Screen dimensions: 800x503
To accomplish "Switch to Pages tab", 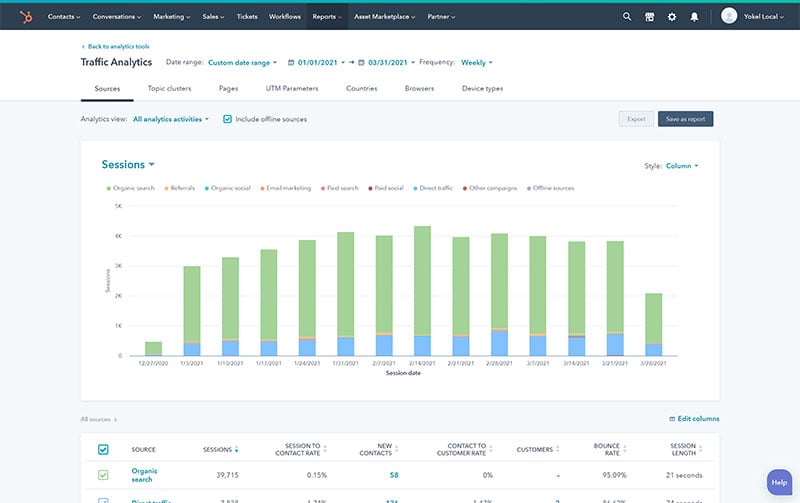I will [x=228, y=88].
